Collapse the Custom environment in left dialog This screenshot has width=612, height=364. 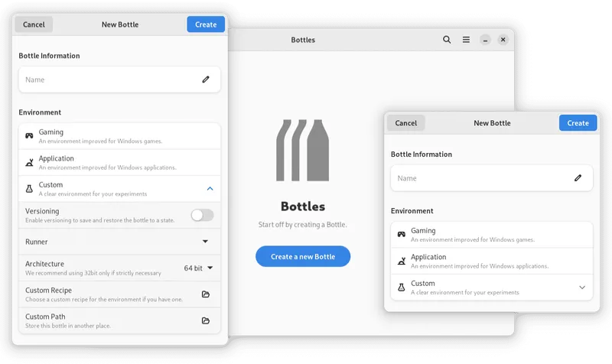click(x=210, y=189)
